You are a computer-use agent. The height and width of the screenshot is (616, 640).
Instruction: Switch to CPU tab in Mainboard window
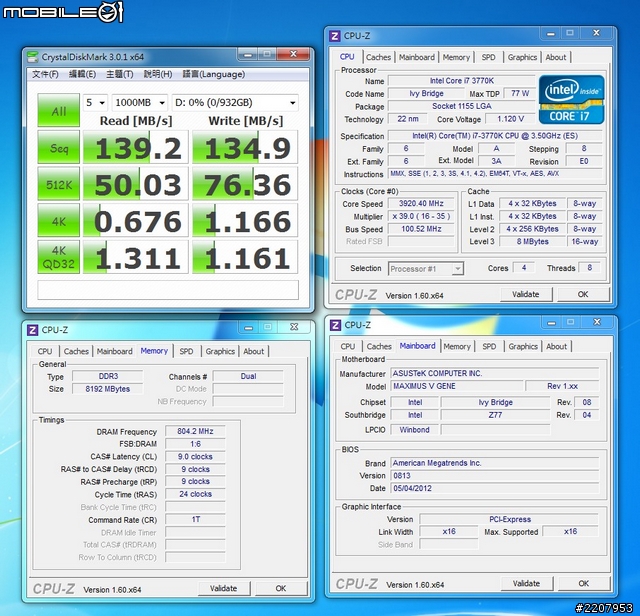347,346
